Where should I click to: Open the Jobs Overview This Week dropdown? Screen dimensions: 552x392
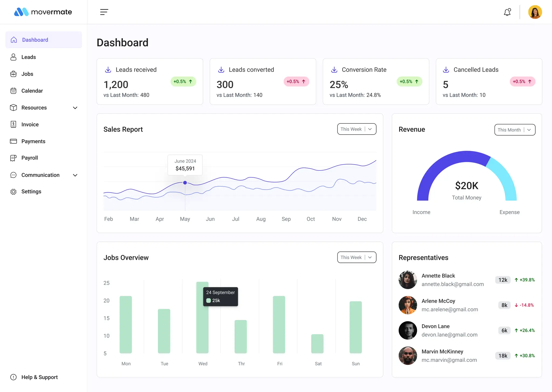pos(357,257)
